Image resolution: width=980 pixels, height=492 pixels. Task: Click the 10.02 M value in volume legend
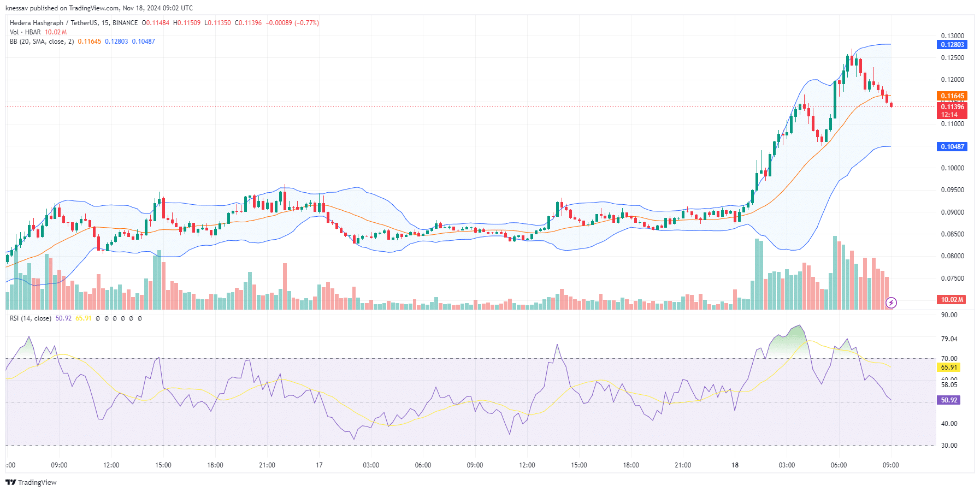click(x=56, y=32)
